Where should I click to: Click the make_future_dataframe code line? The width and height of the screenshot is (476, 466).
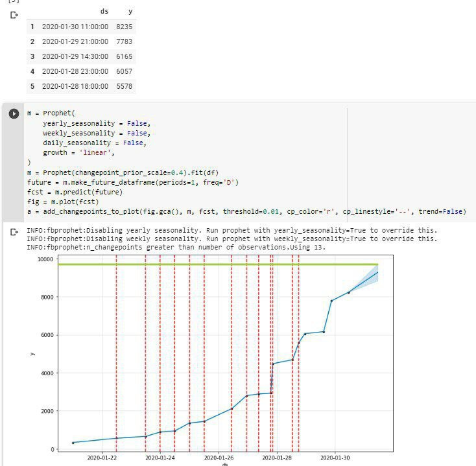coord(133,182)
